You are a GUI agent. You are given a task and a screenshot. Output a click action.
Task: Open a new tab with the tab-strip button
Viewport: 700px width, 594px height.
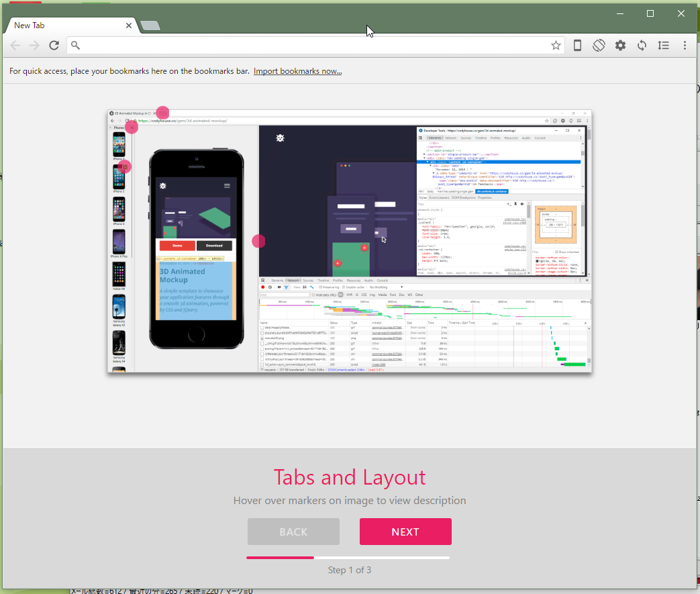click(x=150, y=26)
